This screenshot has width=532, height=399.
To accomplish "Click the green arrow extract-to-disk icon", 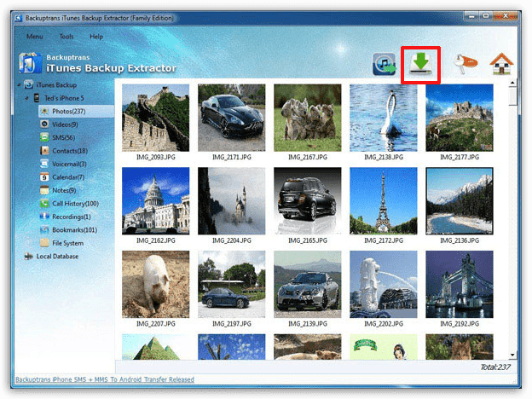I will pyautogui.click(x=420, y=63).
